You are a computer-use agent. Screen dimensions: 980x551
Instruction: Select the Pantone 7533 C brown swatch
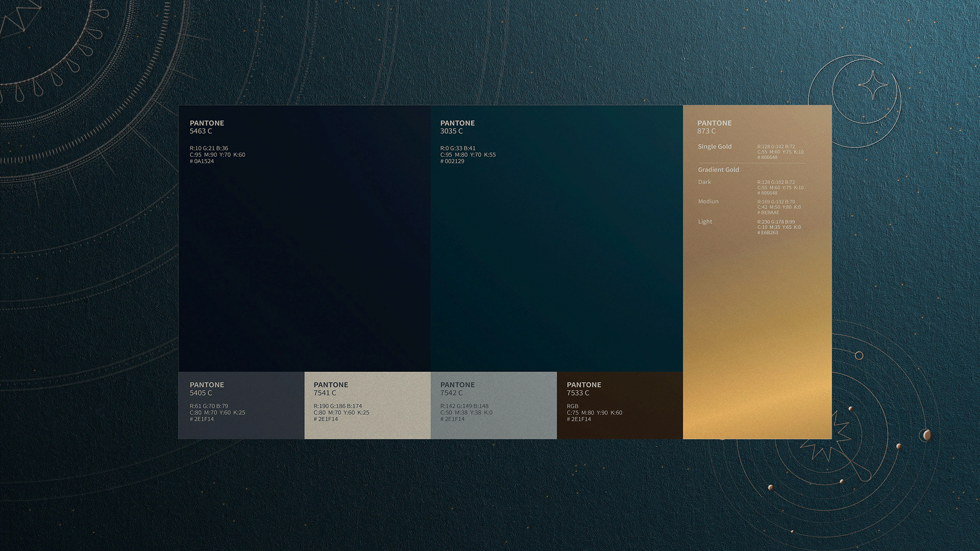point(620,405)
